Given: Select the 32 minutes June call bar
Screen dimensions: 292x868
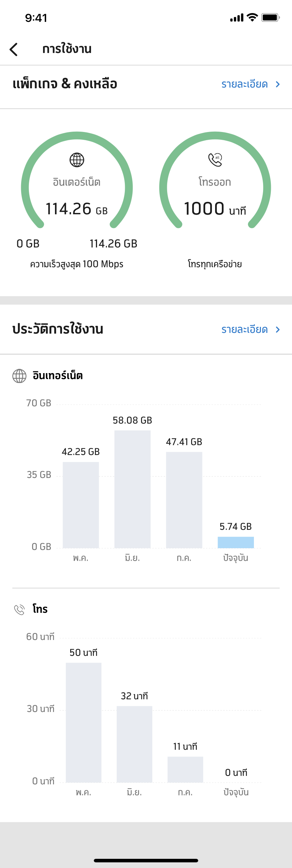Looking at the screenshot, I should [x=134, y=744].
